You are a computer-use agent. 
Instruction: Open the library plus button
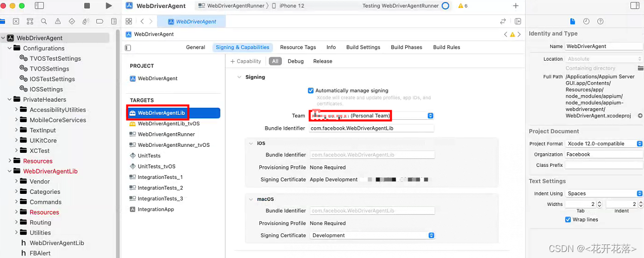pos(516,6)
